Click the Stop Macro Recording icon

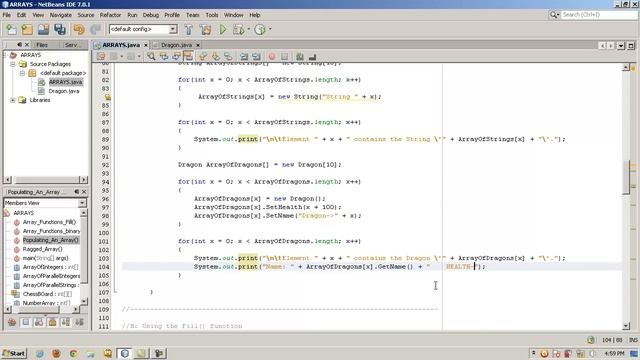(x=284, y=57)
